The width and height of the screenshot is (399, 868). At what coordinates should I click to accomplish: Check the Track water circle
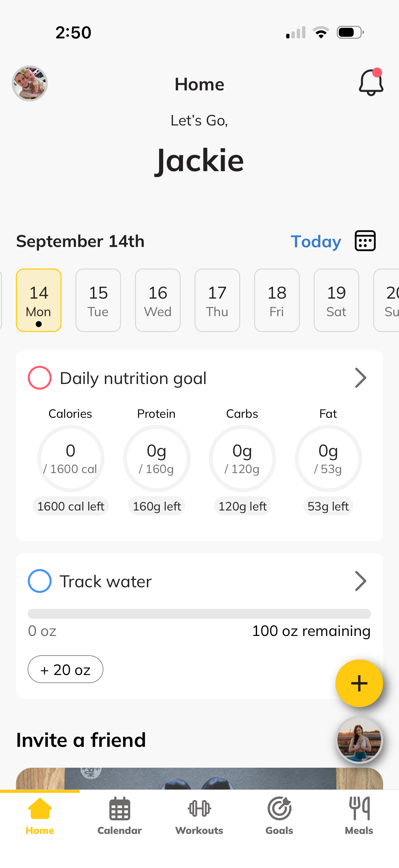coord(39,581)
